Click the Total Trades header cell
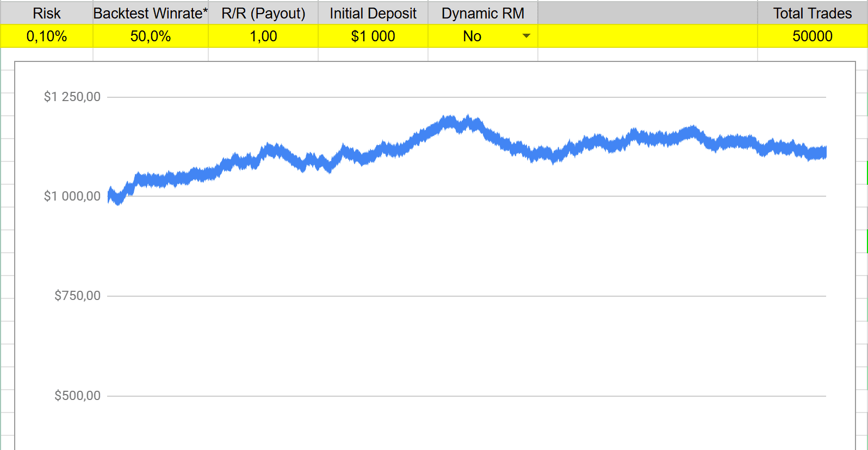Image resolution: width=868 pixels, height=450 pixels. click(x=812, y=13)
